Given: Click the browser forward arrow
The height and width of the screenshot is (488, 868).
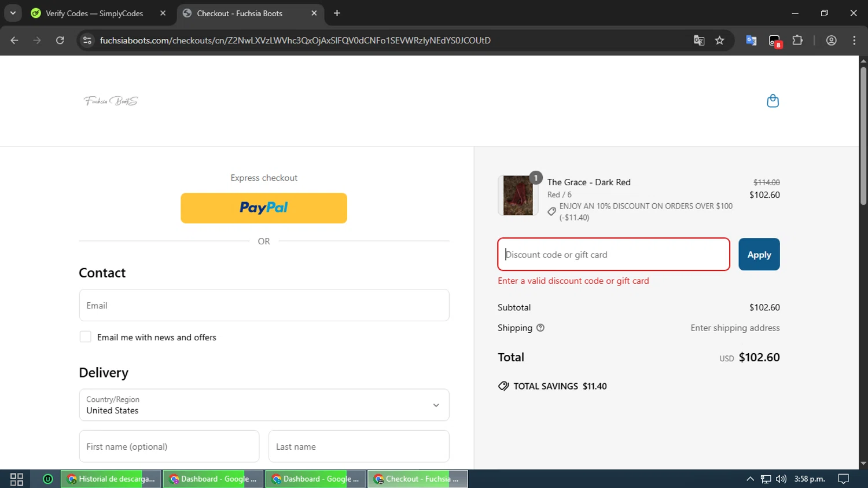Looking at the screenshot, I should (37, 40).
